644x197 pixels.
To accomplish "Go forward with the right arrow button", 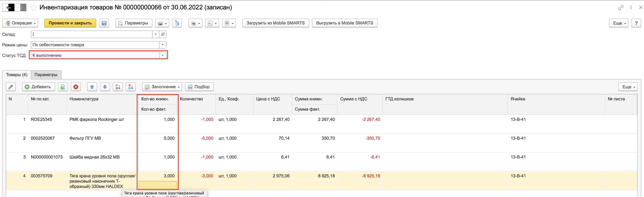I will pyautogui.click(x=20, y=8).
